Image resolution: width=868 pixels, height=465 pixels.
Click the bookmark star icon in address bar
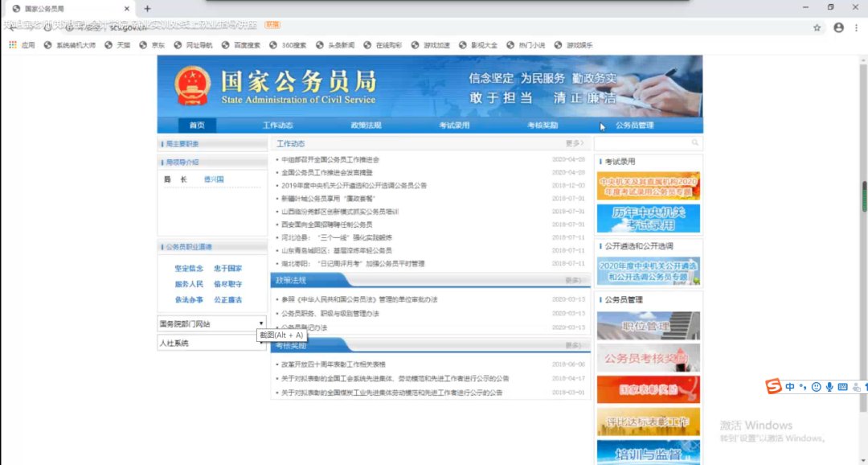(817, 27)
